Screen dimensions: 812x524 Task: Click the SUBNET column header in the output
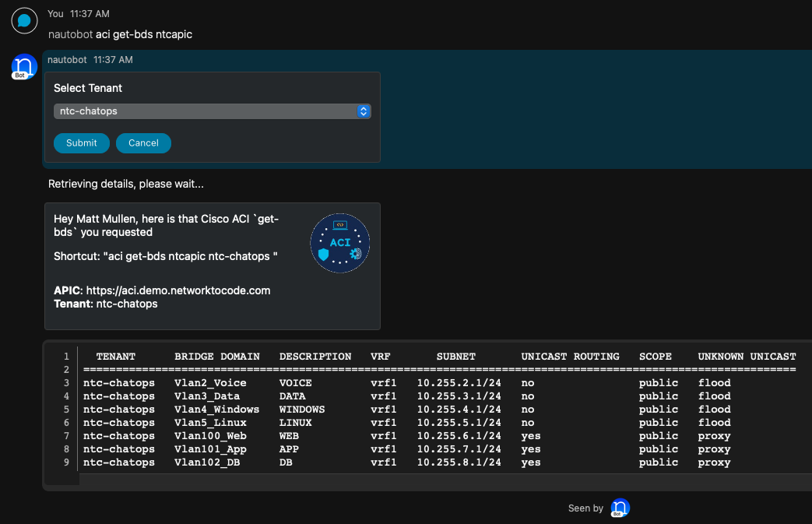[455, 357]
